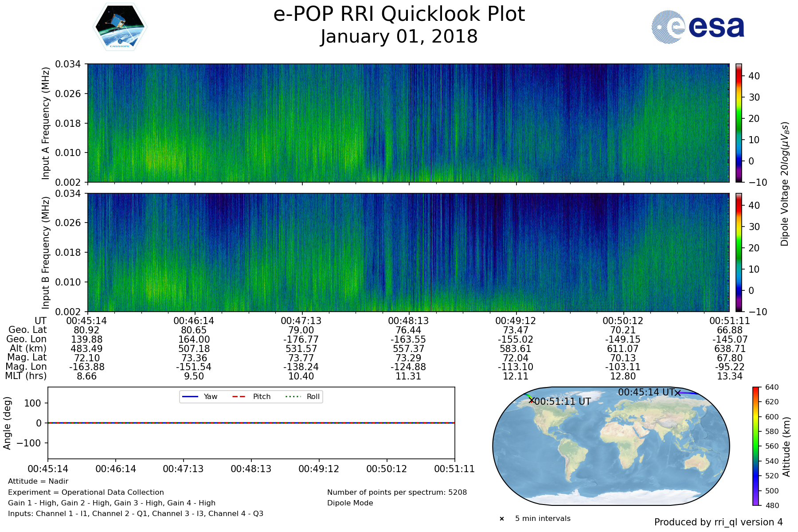Viewport: 798px width, 532px height.
Task: Click the Attitude = Nadir text
Action: 38,481
